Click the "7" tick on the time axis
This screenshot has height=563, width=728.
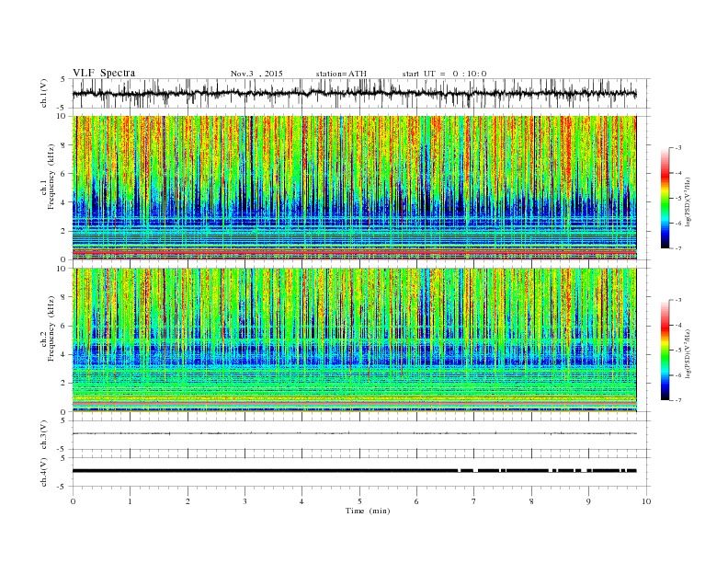474,501
